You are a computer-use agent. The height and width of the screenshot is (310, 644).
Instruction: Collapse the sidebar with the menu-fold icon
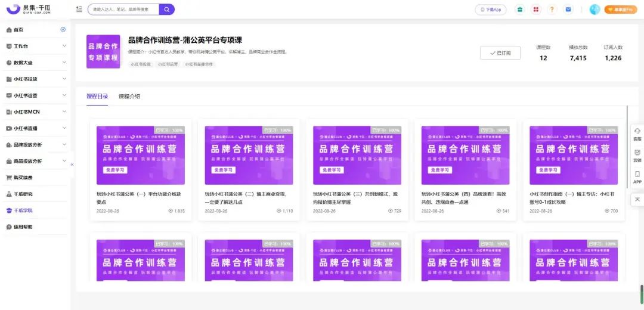pos(79,9)
